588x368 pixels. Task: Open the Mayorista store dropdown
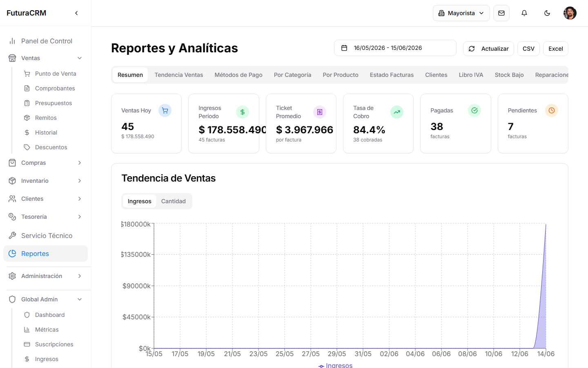pyautogui.click(x=461, y=13)
